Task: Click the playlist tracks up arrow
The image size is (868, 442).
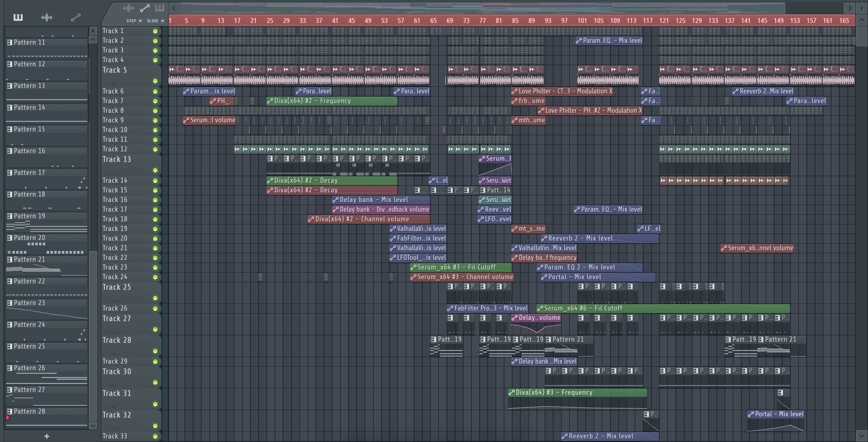Action: (862, 20)
